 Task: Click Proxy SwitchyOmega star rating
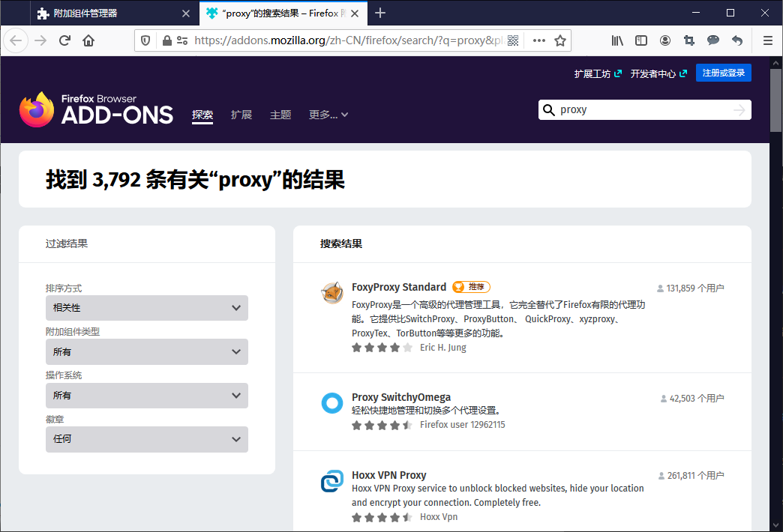(x=382, y=425)
